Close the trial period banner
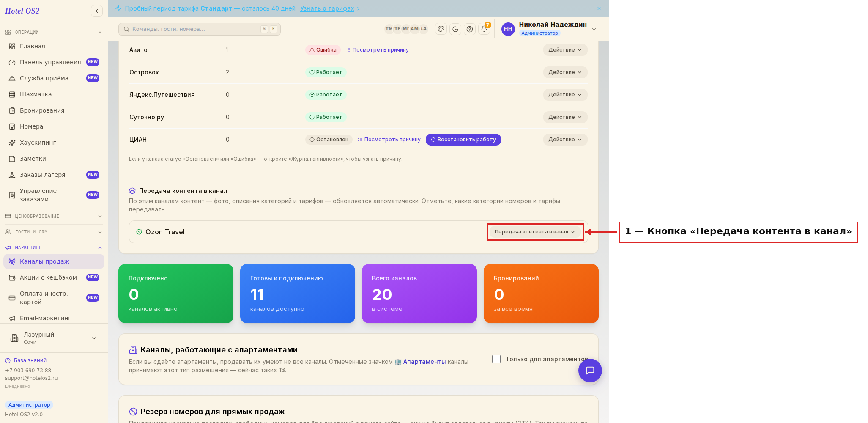This screenshot has height=423, width=868. pos(599,8)
